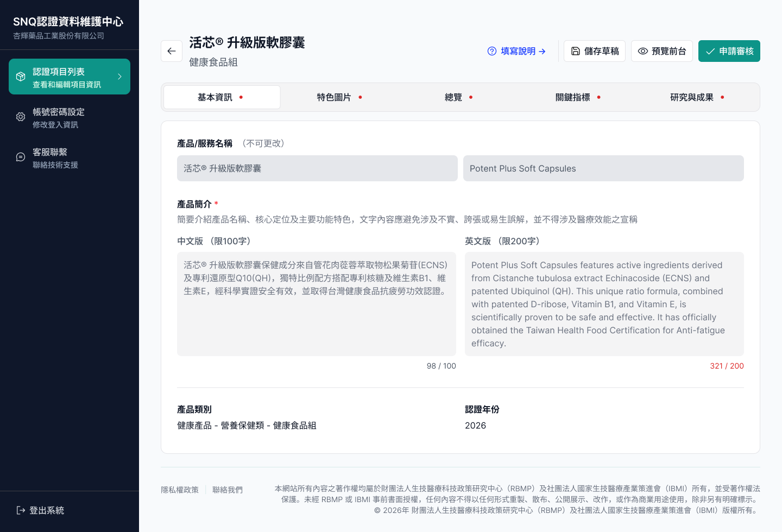This screenshot has height=532, width=782.
Task: Open the 聯絡我們 footer link
Action: (x=228, y=489)
